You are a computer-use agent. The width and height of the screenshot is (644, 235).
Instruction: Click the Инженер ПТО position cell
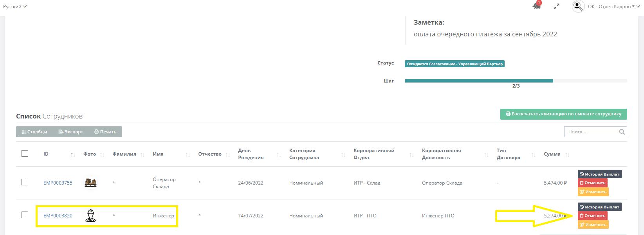coord(438,215)
